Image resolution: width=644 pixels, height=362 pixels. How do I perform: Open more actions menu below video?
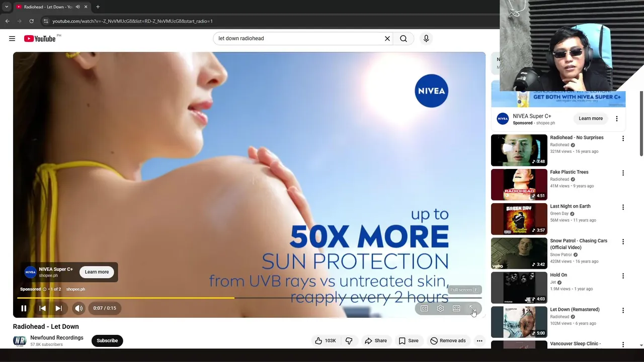pyautogui.click(x=479, y=340)
